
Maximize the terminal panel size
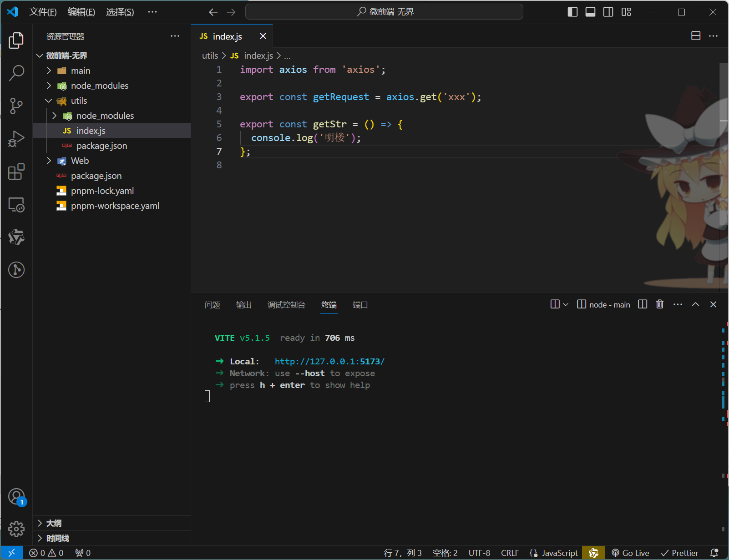tap(695, 304)
